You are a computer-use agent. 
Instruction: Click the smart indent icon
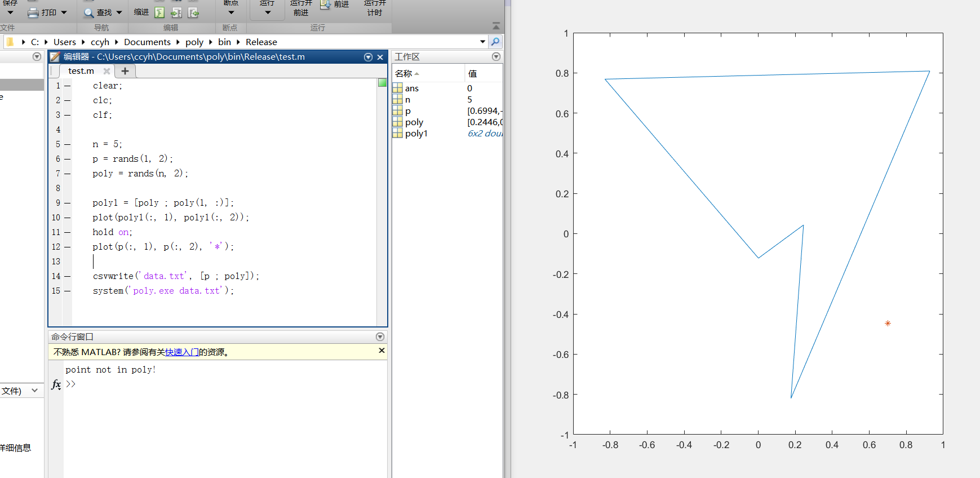(x=159, y=12)
